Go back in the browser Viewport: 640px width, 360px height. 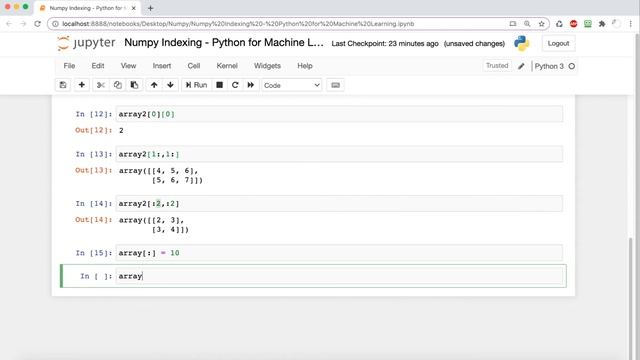[9, 24]
